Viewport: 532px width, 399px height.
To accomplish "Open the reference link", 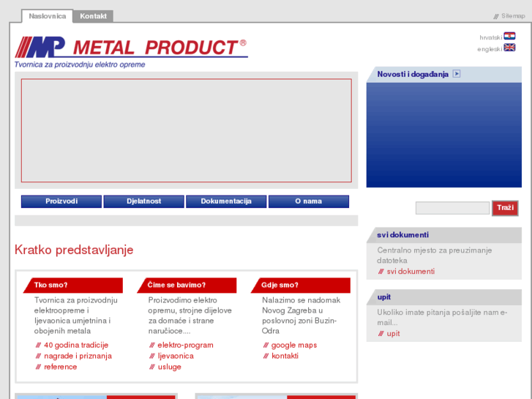I will [61, 367].
